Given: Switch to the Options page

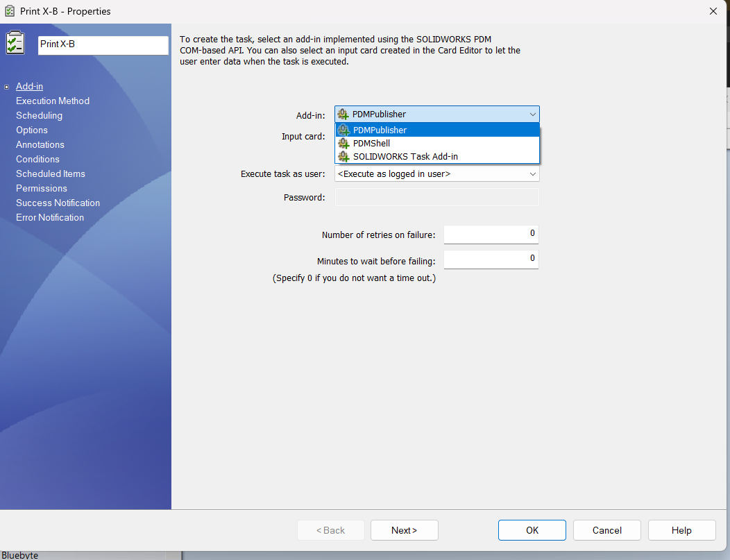Looking at the screenshot, I should 32,130.
